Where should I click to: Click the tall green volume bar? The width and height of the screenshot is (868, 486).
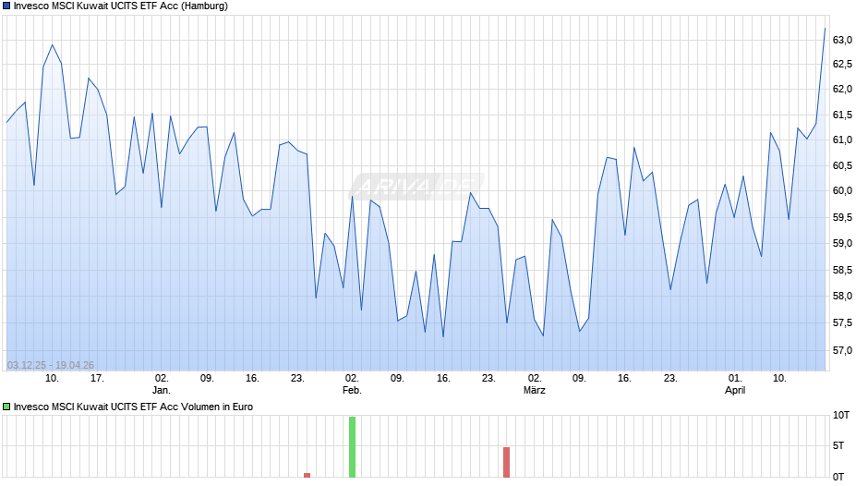[x=352, y=446]
